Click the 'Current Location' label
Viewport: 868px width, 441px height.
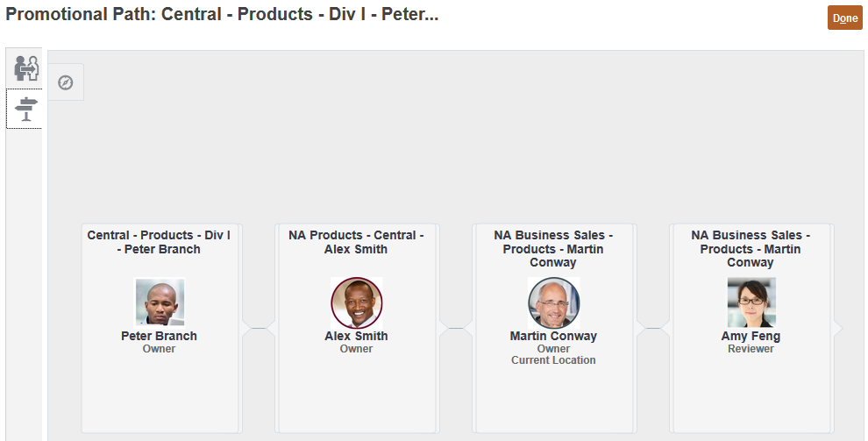[553, 360]
